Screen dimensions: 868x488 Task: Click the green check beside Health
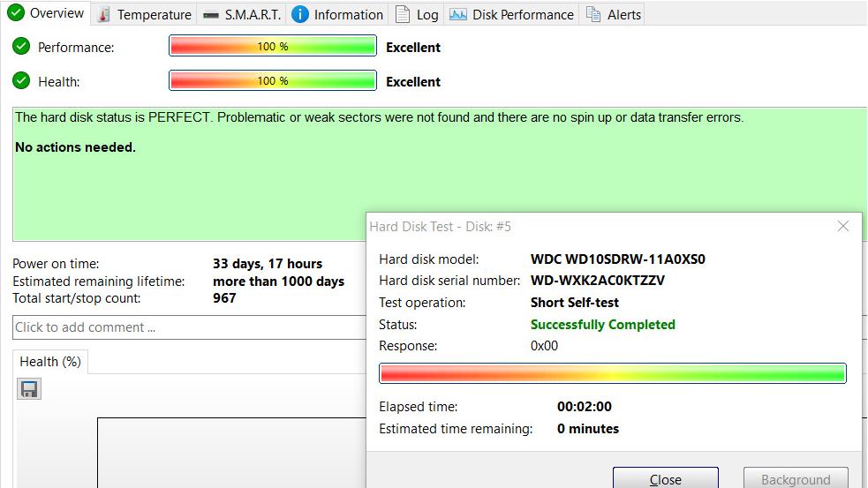(21, 81)
